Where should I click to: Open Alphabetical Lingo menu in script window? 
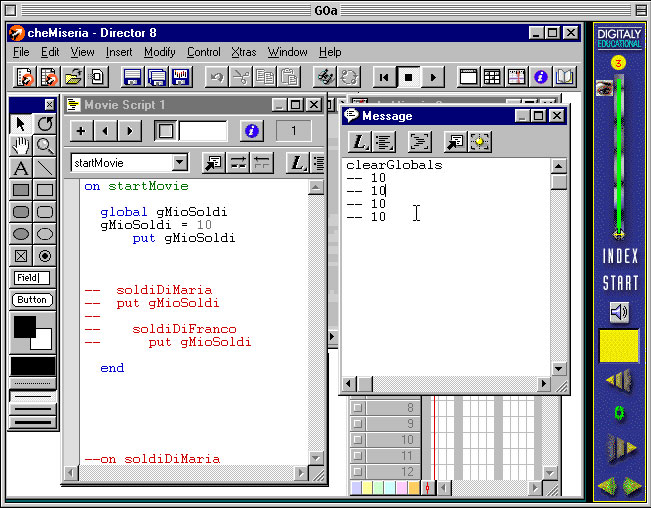[x=298, y=163]
